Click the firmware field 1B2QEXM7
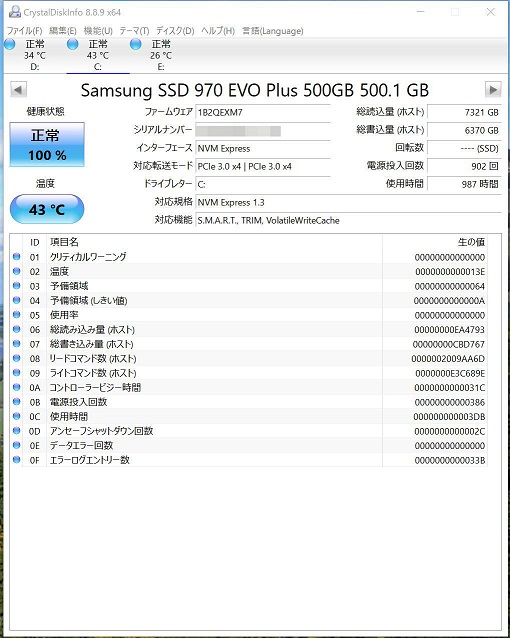510x638 pixels. click(263, 112)
